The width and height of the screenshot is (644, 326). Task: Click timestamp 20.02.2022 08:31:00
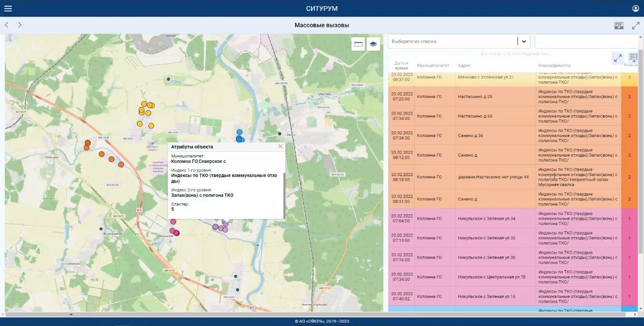coord(401,199)
